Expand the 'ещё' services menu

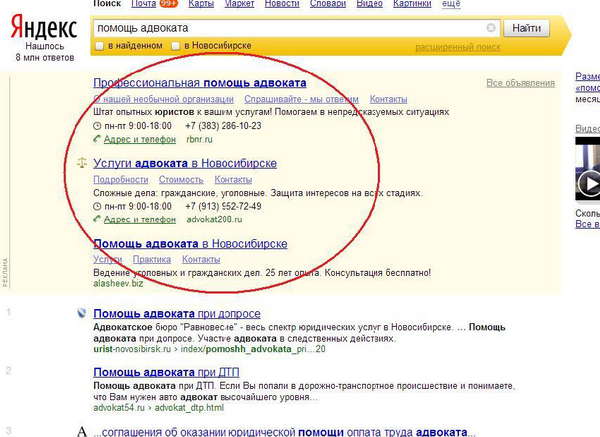pyautogui.click(x=451, y=3)
